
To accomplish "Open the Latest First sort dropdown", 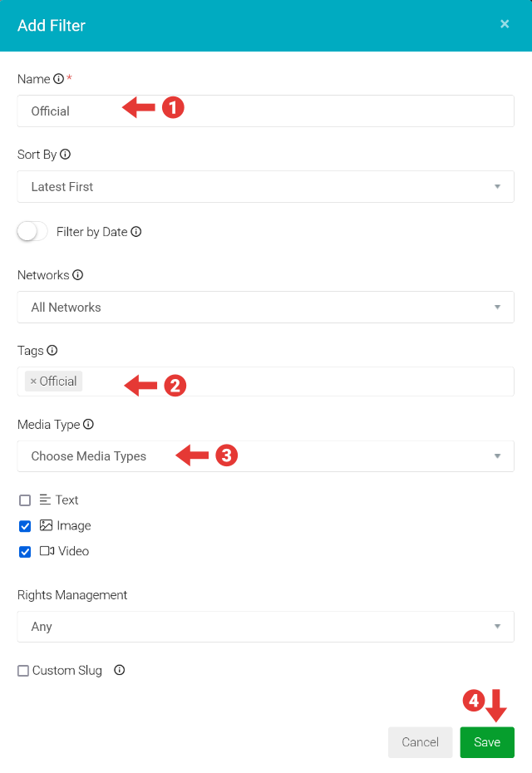I will pyautogui.click(x=497, y=186).
